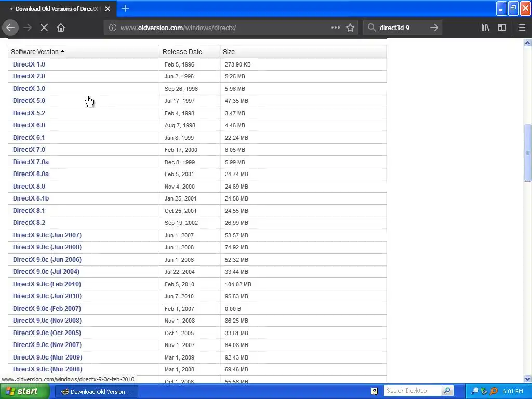Submit the direct3d 9 search arrow
This screenshot has width=532, height=399.
pos(434,28)
